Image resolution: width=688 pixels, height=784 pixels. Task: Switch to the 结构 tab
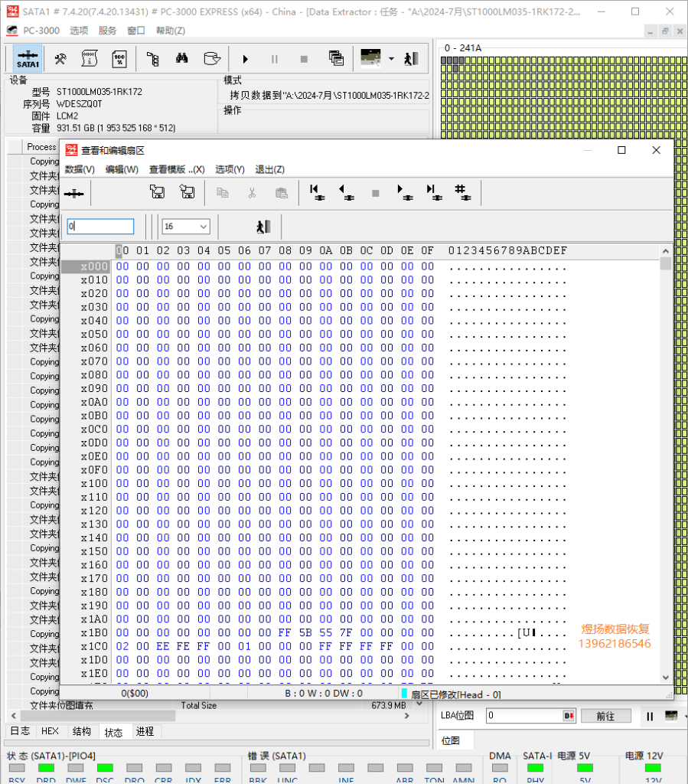click(x=82, y=731)
